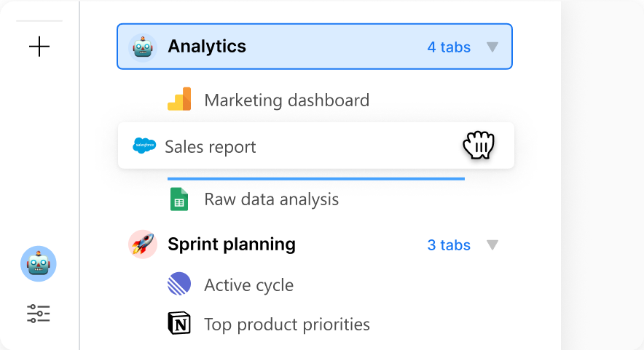The width and height of the screenshot is (644, 350).
Task: Open the Active cycle tab
Action: point(249,285)
